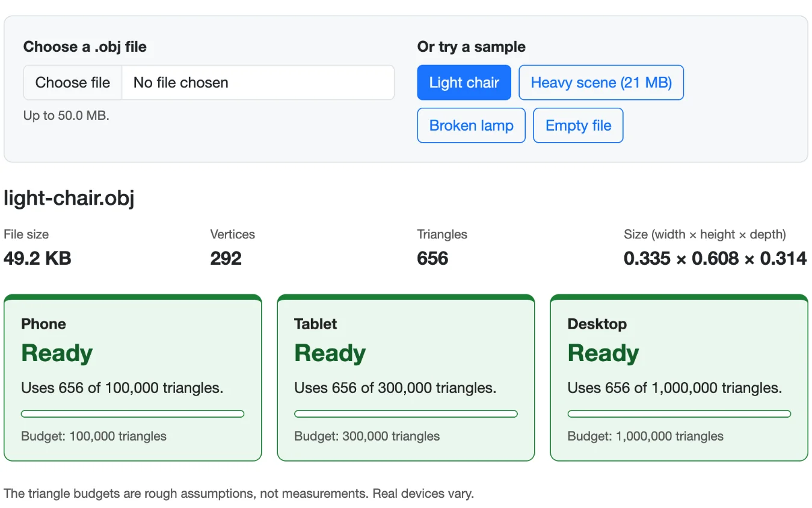Click the Ready status in the Desktop card
Image resolution: width=812 pixels, height=508 pixels.
pos(603,353)
